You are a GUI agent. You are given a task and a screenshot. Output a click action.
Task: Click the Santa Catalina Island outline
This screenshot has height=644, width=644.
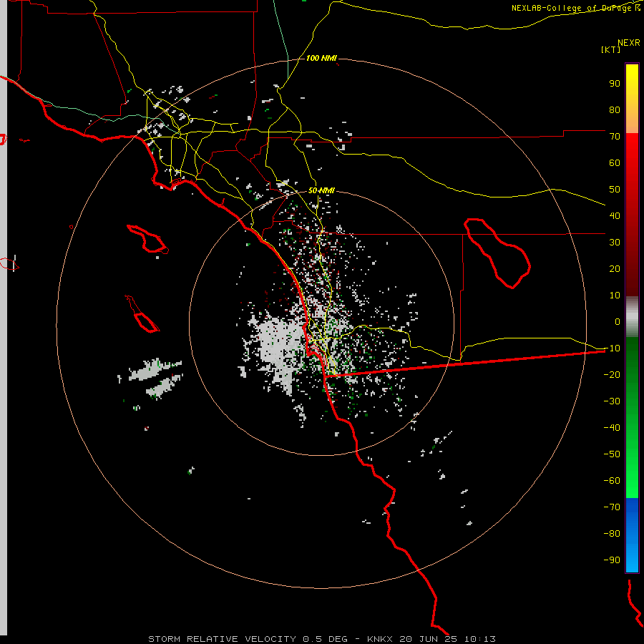point(148,238)
